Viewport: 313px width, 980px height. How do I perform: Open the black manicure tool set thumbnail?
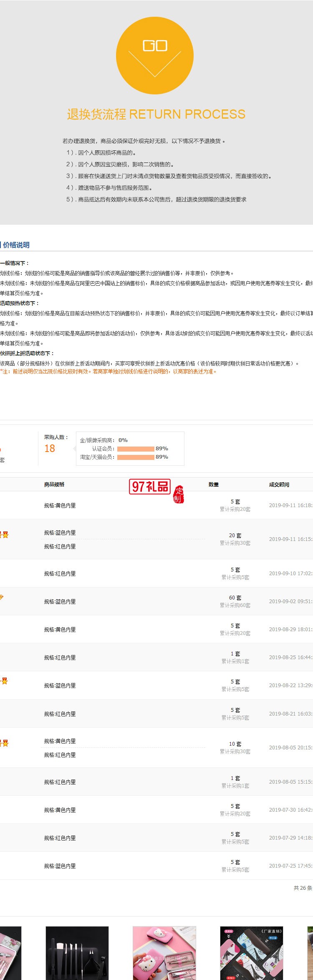tap(77, 953)
